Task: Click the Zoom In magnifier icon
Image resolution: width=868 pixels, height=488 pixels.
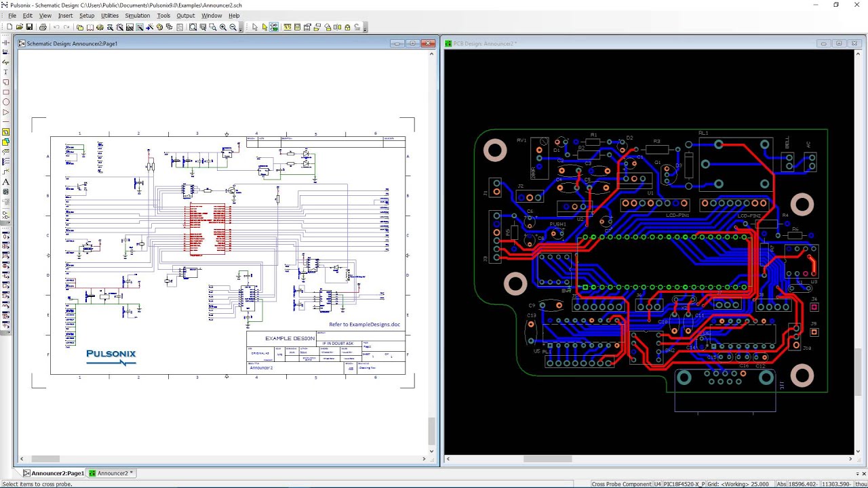Action: point(222,27)
